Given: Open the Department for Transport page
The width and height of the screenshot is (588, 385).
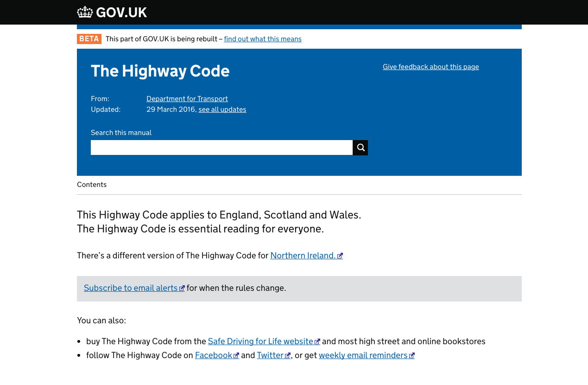Looking at the screenshot, I should click(187, 99).
